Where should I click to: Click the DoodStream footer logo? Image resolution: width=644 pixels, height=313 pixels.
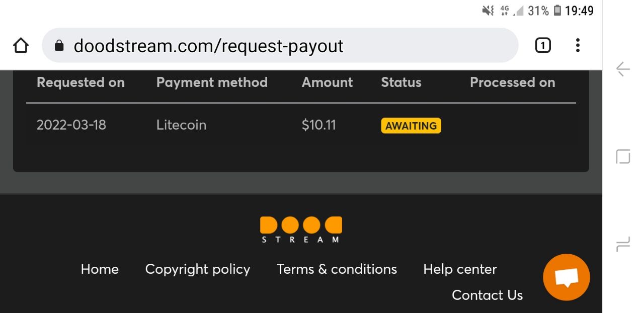click(301, 230)
